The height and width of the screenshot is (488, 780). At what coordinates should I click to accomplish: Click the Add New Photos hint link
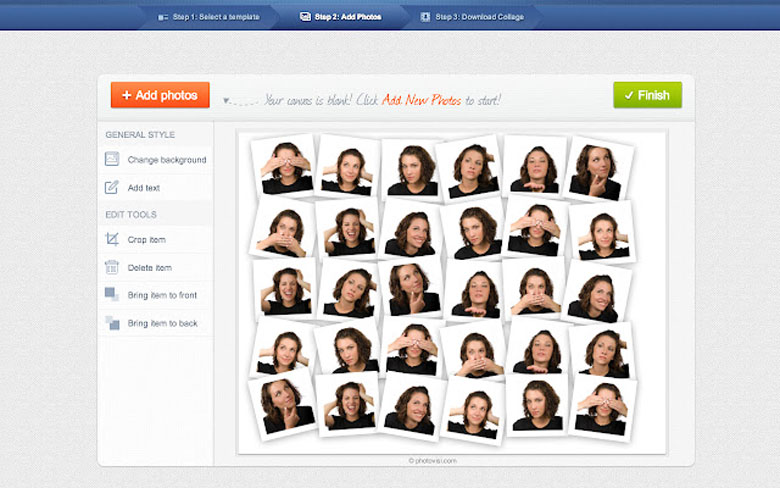(x=422, y=100)
